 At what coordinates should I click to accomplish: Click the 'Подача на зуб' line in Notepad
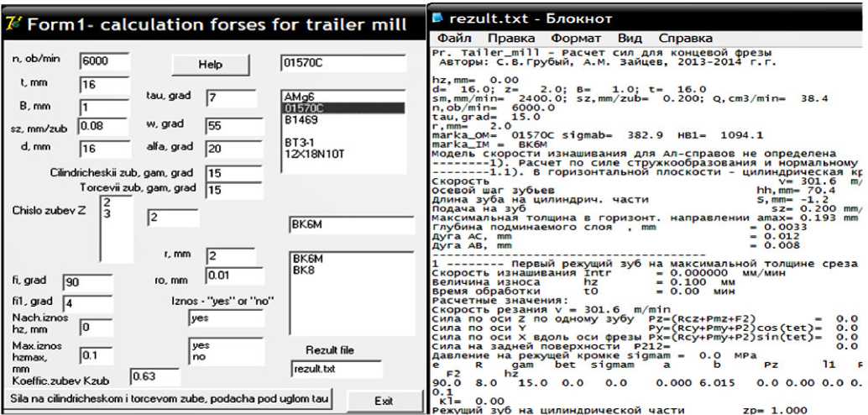pos(648,209)
